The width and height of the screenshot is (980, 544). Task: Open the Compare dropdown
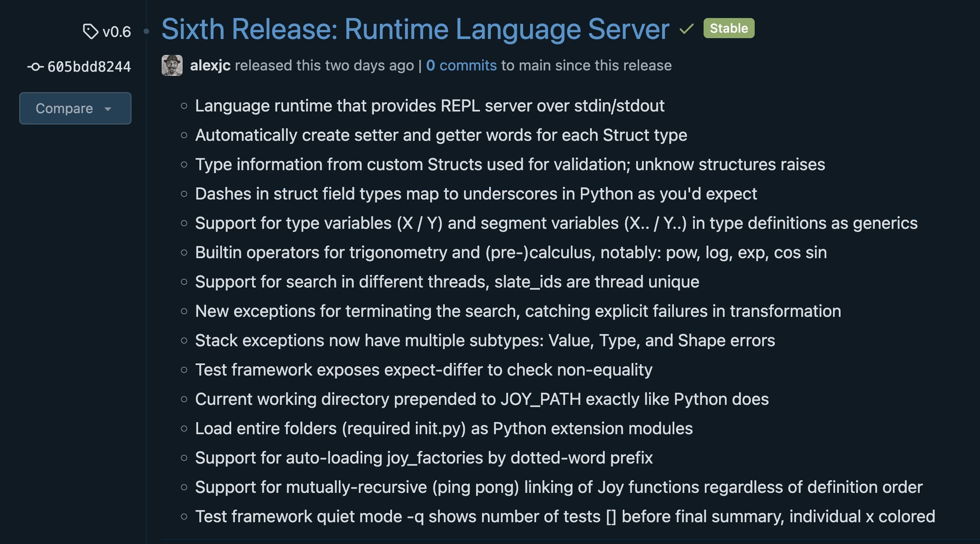coord(75,108)
